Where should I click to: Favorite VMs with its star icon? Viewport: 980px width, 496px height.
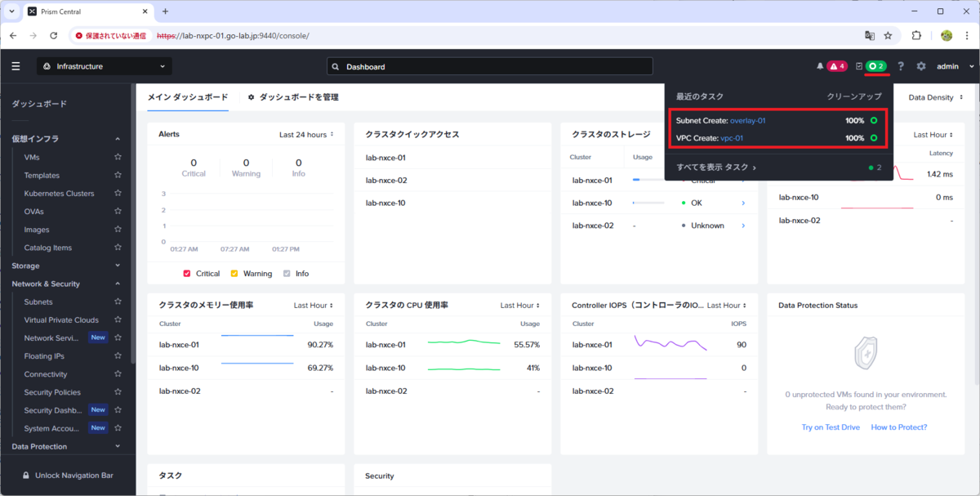tap(118, 157)
